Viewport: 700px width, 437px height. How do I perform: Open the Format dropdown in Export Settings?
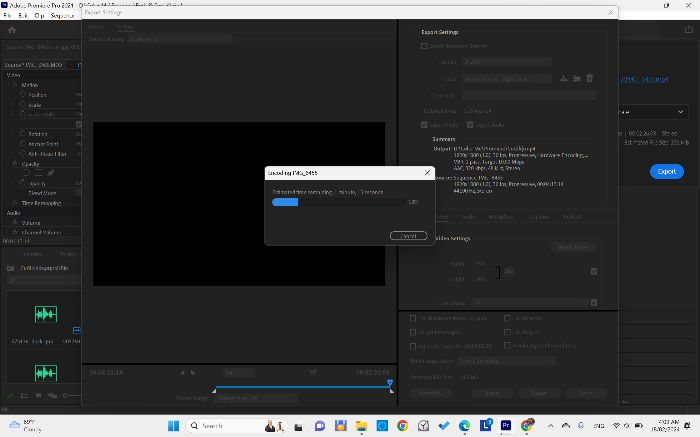click(507, 62)
